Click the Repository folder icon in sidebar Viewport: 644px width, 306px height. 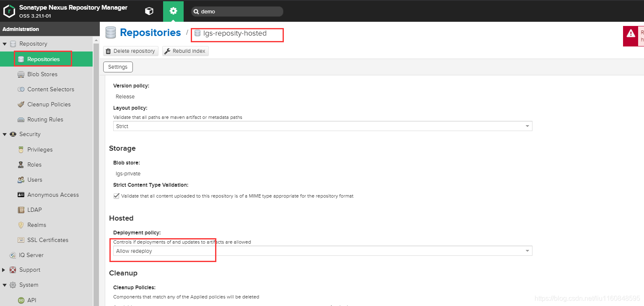tap(13, 44)
